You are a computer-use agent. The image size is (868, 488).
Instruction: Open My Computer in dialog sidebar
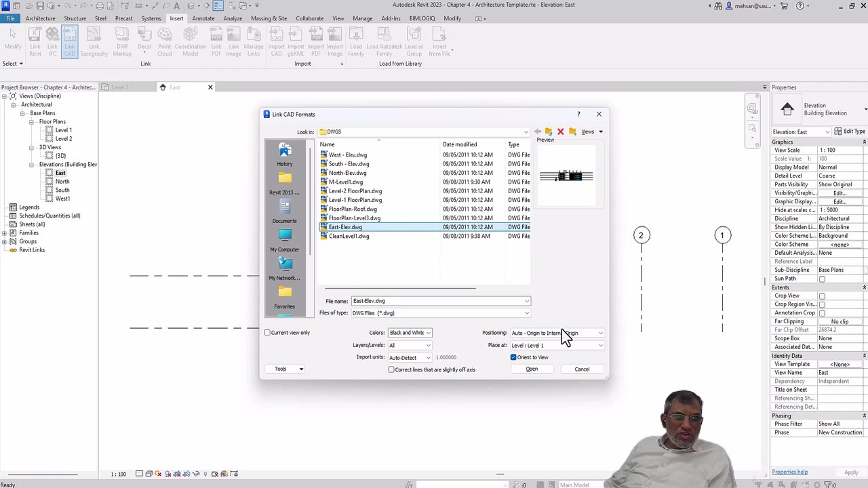coord(285,240)
